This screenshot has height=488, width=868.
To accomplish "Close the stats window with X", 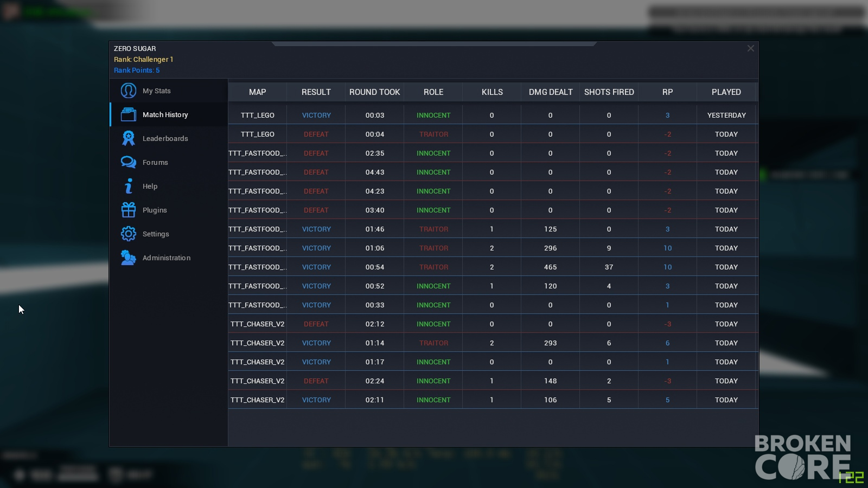I will [x=751, y=48].
